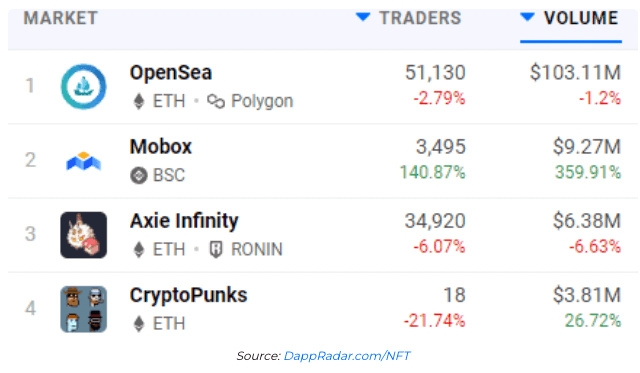
Task: Click the OpenSea logo icon
Action: coord(84,87)
